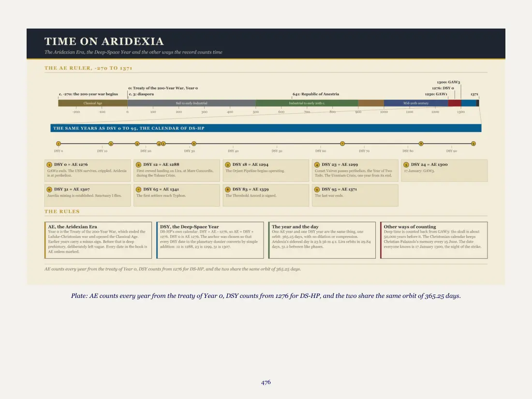
Task: Click the "Mid-20th century" ruler segment
Action: (415, 103)
